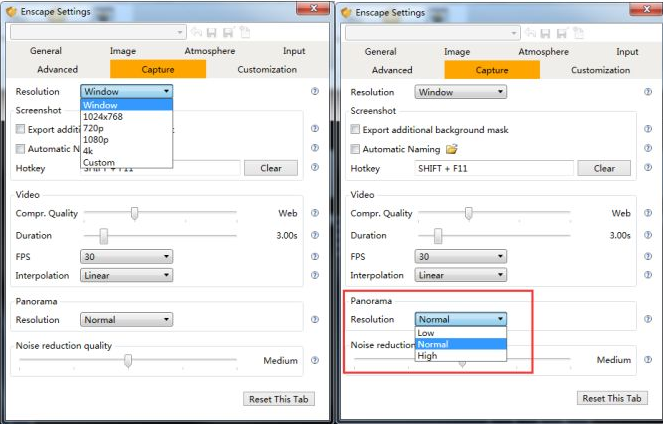Viewport: 663px width, 424px height.
Task: Enable Automatic Naming checkbox in right window
Action: coord(355,149)
